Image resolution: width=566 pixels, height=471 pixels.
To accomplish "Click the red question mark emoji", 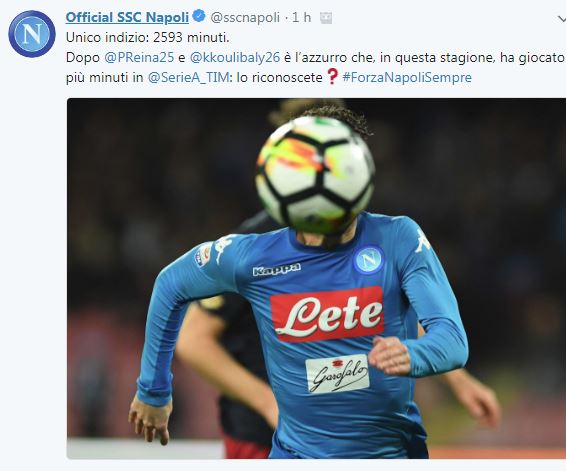I will (332, 77).
